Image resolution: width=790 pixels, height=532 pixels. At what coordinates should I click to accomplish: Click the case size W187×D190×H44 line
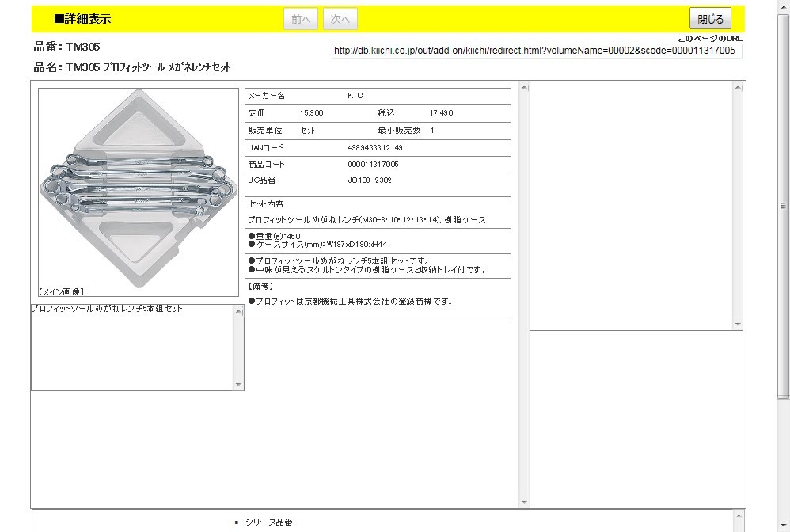coord(318,245)
